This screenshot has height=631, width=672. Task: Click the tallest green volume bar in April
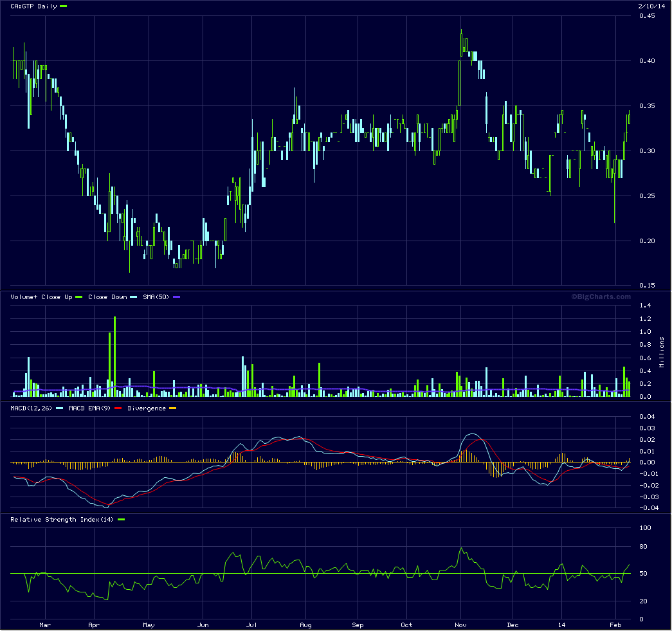[114, 357]
